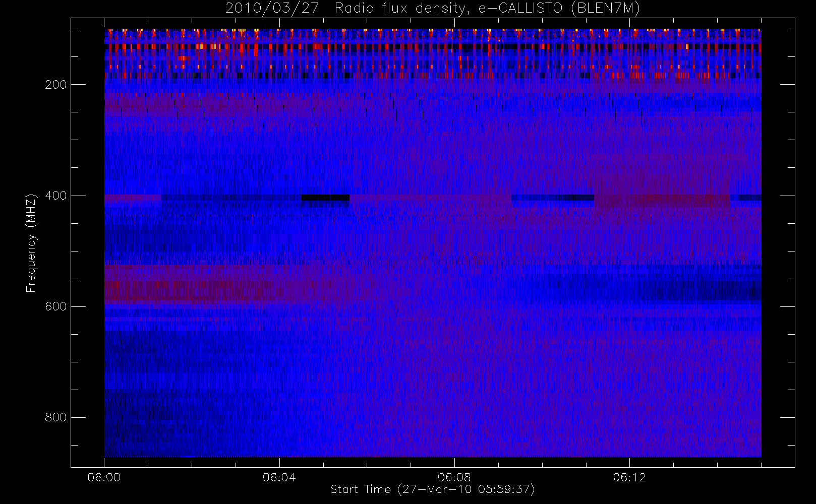Click the '600' frequency tick label
Image resolution: width=816 pixels, height=504 pixels.
coord(55,306)
